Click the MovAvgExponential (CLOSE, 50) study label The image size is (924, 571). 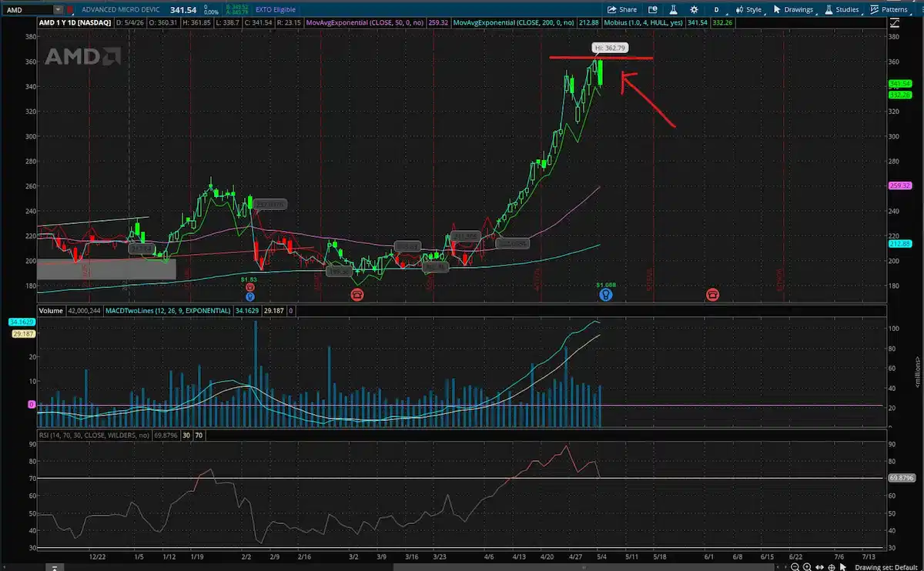[x=365, y=23]
